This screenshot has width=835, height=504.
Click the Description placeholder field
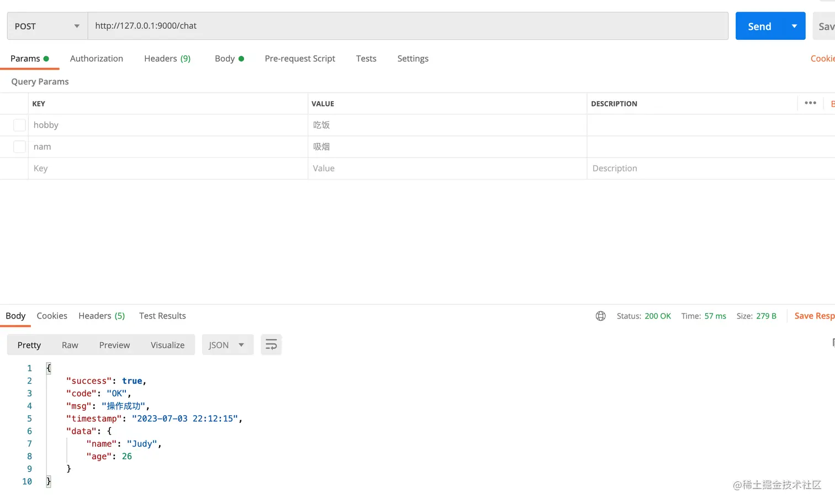click(711, 168)
